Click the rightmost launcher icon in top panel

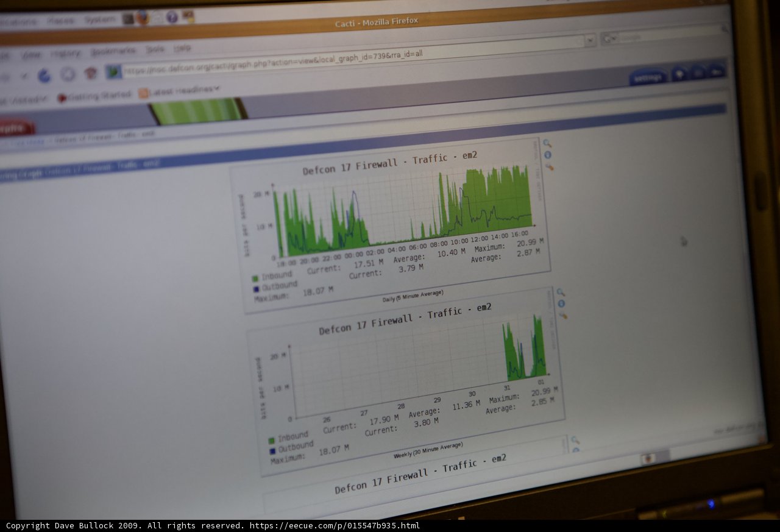pyautogui.click(x=188, y=16)
